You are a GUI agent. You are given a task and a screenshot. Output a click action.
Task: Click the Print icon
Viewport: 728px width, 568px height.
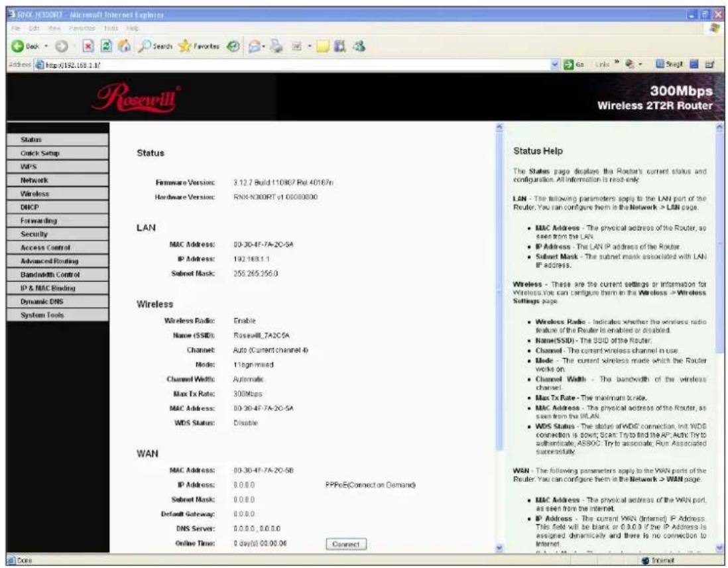[x=276, y=46]
